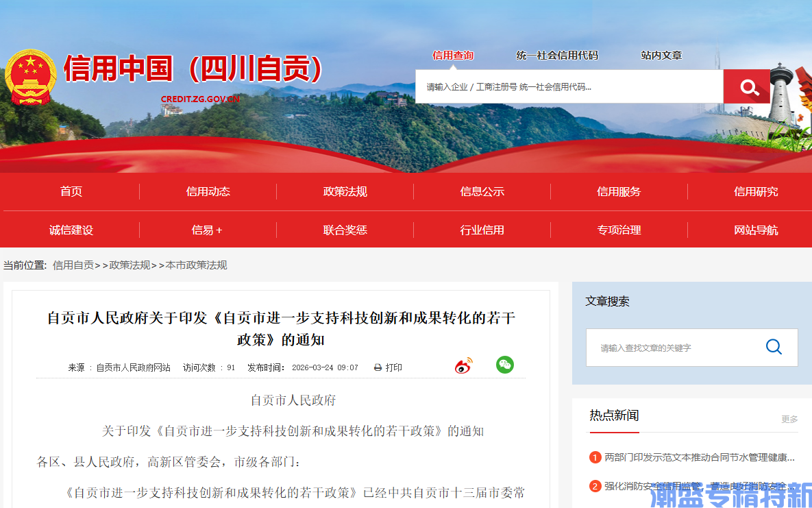Switch to the 站内文章 search tab
The width and height of the screenshot is (812, 508).
pyautogui.click(x=661, y=56)
